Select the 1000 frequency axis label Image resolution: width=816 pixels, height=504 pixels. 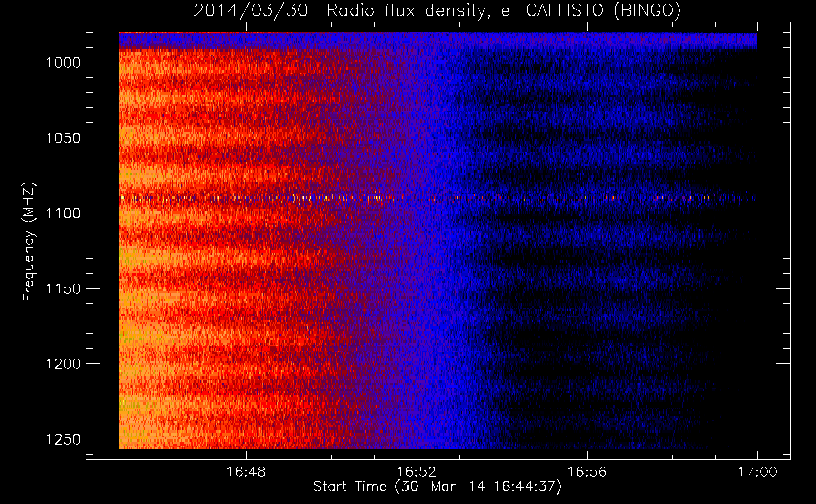click(x=63, y=62)
